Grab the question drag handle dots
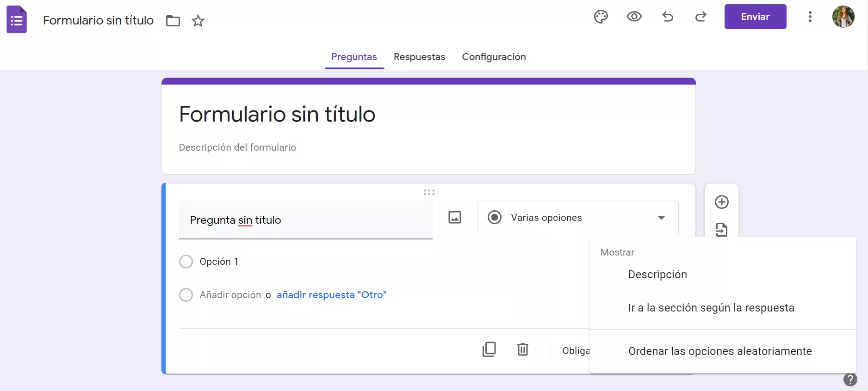868x391 pixels. click(429, 192)
